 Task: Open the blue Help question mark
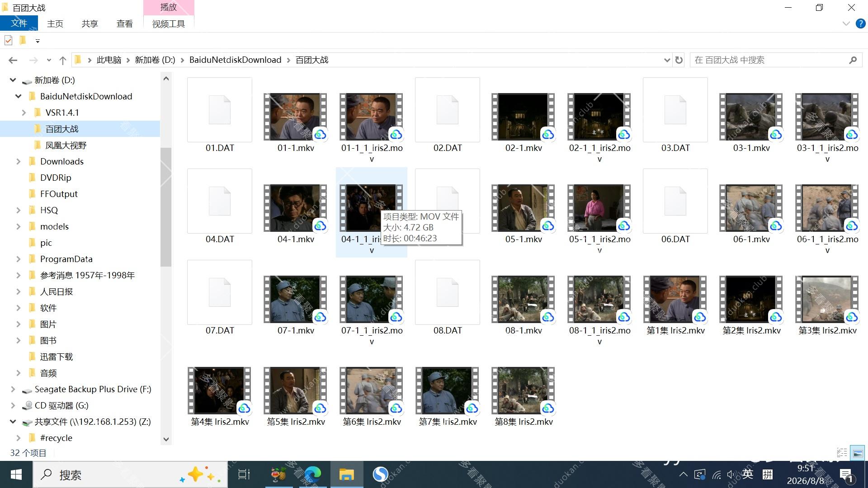click(861, 23)
